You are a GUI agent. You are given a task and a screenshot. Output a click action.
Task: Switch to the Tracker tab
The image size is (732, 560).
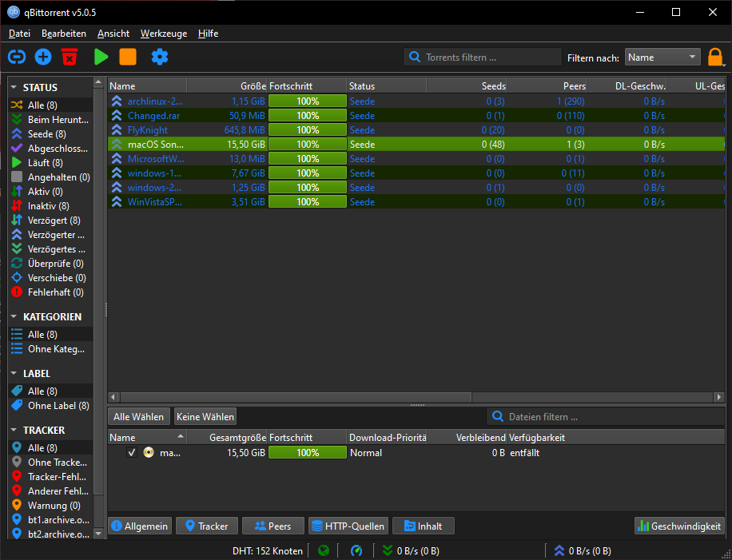[207, 526]
